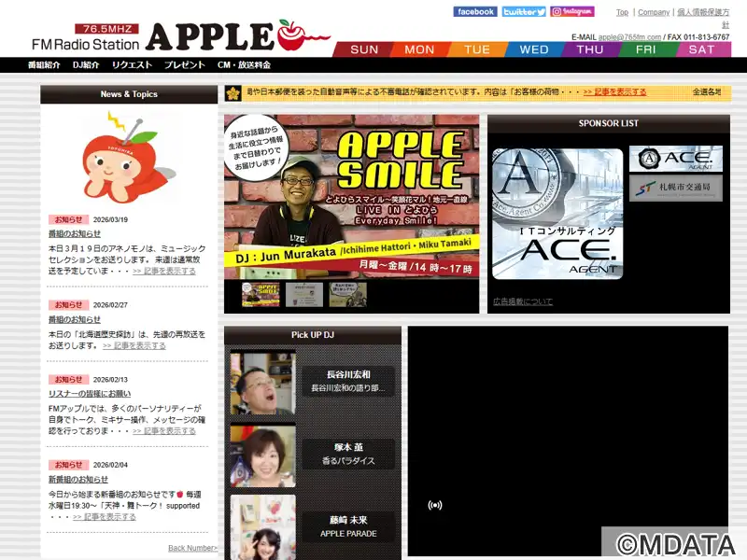Open the 番組のお知らせ headline dated 2026/03/19
The height and width of the screenshot is (560, 747).
(75, 234)
